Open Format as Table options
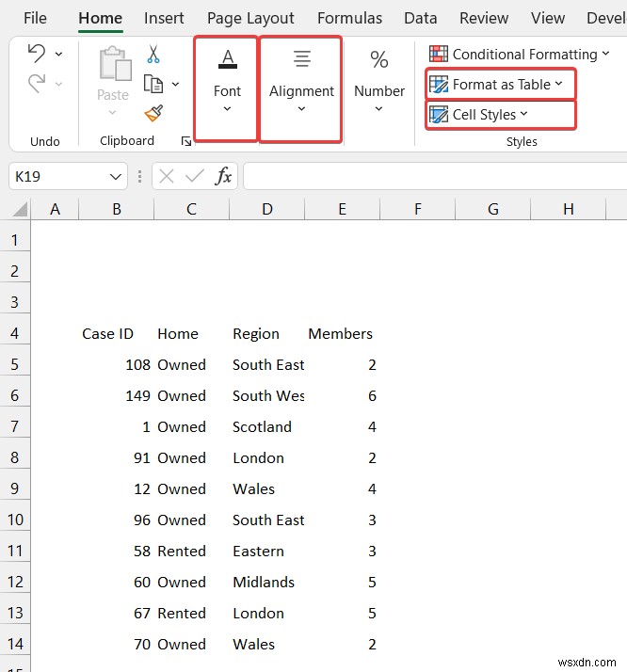Screen dimensions: 627x672 [x=500, y=84]
